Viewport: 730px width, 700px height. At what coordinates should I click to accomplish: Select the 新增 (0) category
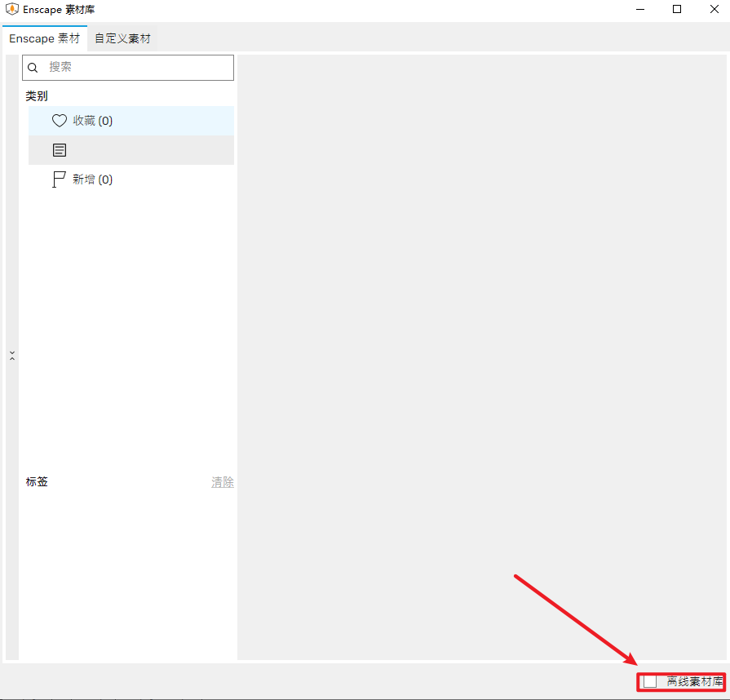coord(92,179)
